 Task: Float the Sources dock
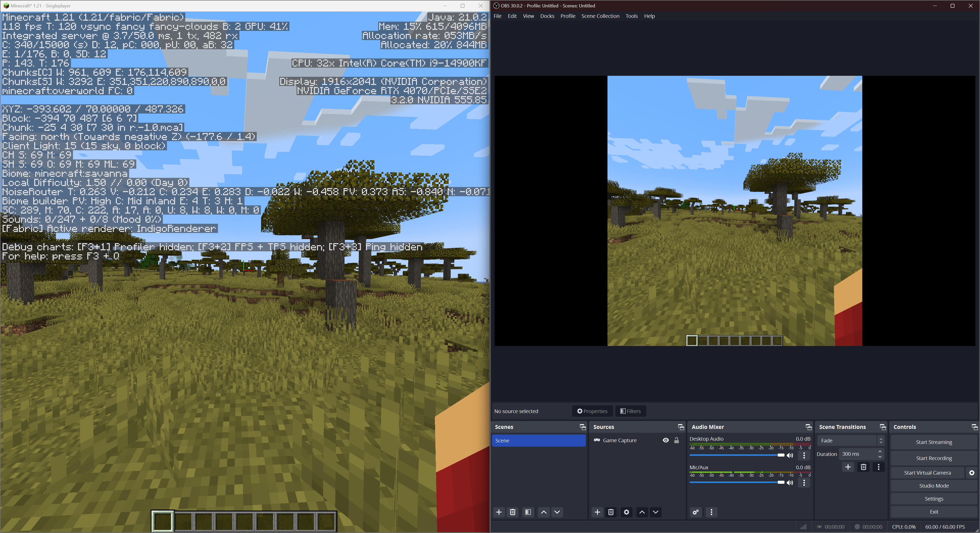click(681, 427)
